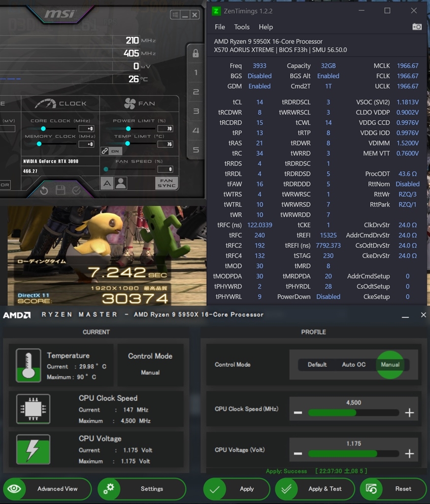
Task: Select Auto OC control mode
Action: point(354,365)
